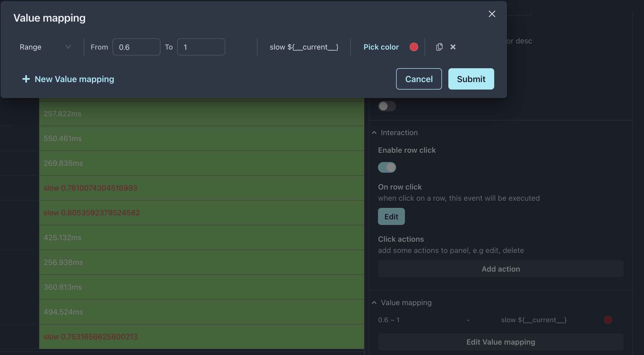Select the slow 0.8053592379524582 row
Viewport: 644px width, 355px height.
202,213
